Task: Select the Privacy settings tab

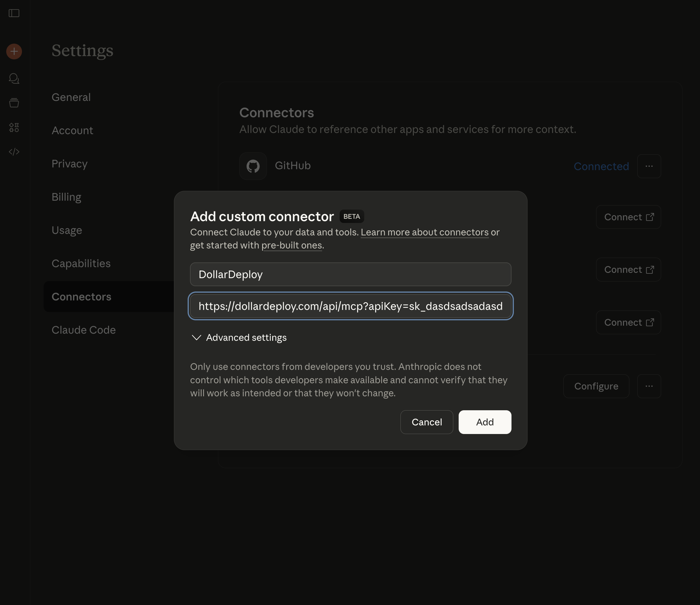Action: click(69, 164)
